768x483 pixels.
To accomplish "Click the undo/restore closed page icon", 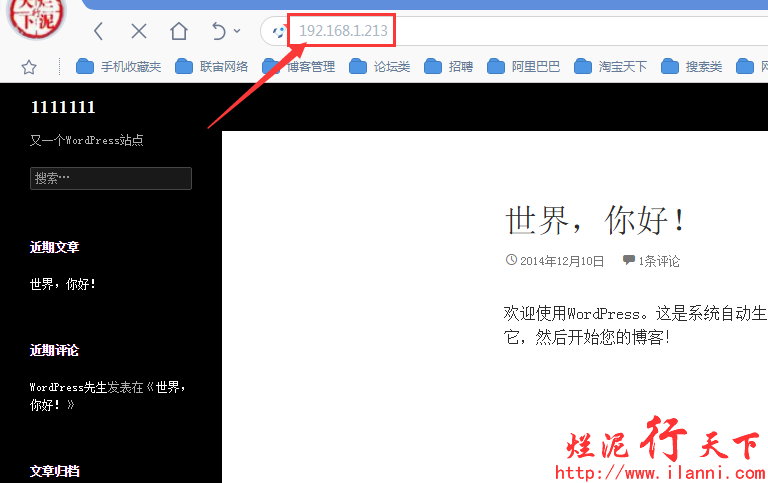I will 218,31.
